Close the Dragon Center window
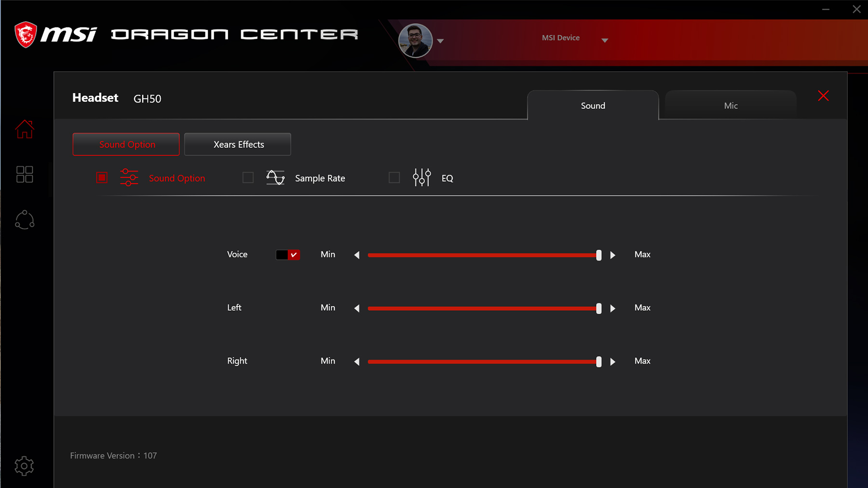This screenshot has height=488, width=868. pyautogui.click(x=856, y=9)
